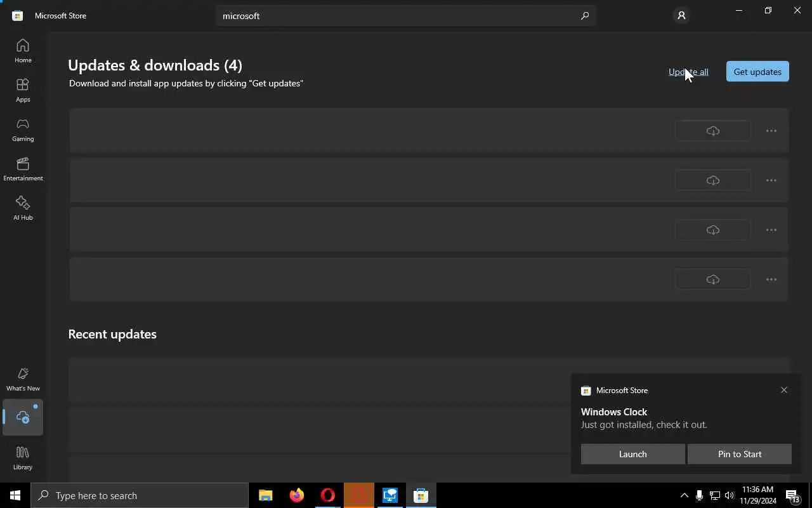Go to the Gaming section
The image size is (812, 508).
23,130
